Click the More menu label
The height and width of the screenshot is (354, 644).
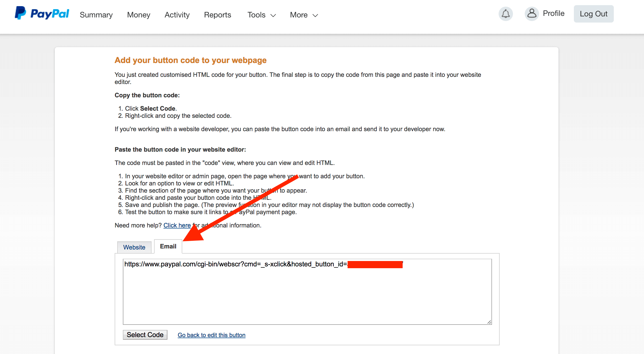click(298, 15)
